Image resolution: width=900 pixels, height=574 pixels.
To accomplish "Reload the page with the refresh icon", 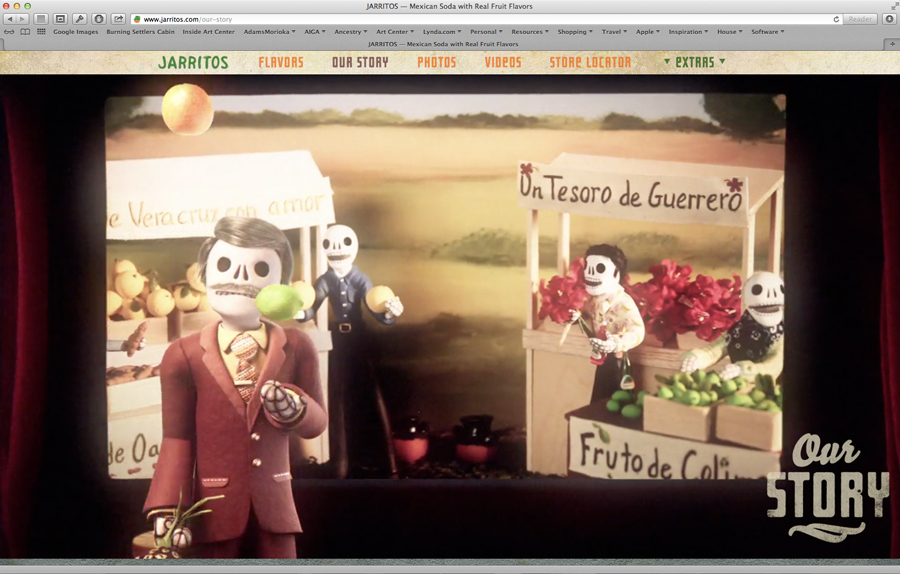I will [x=836, y=19].
